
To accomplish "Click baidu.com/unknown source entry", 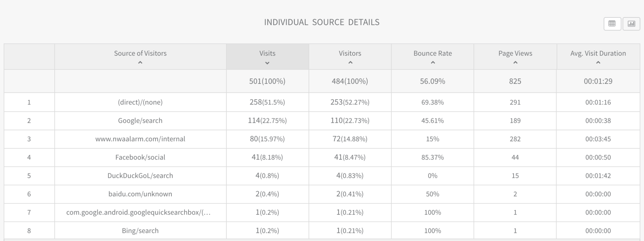I will tap(140, 194).
